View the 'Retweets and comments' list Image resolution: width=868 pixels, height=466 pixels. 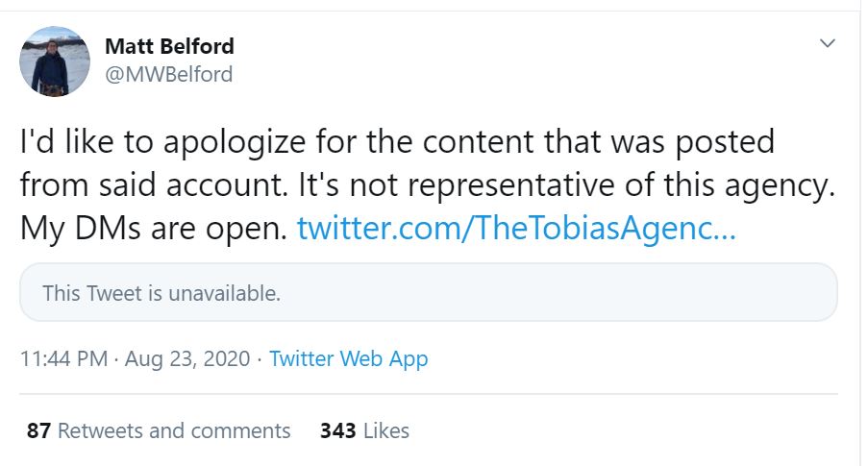click(174, 430)
